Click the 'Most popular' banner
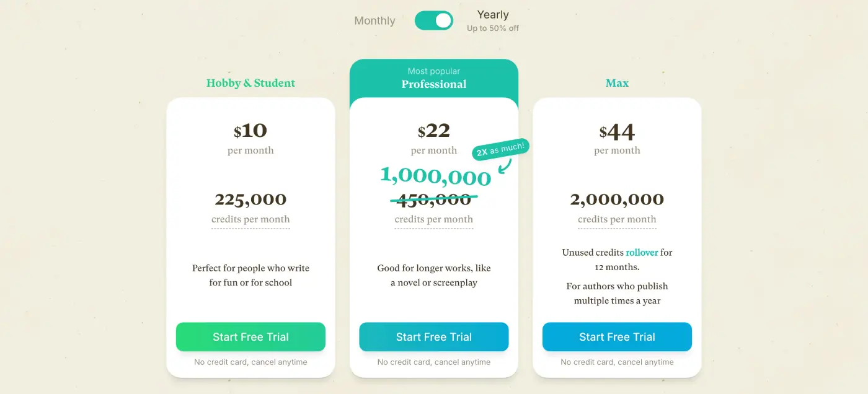 433,71
